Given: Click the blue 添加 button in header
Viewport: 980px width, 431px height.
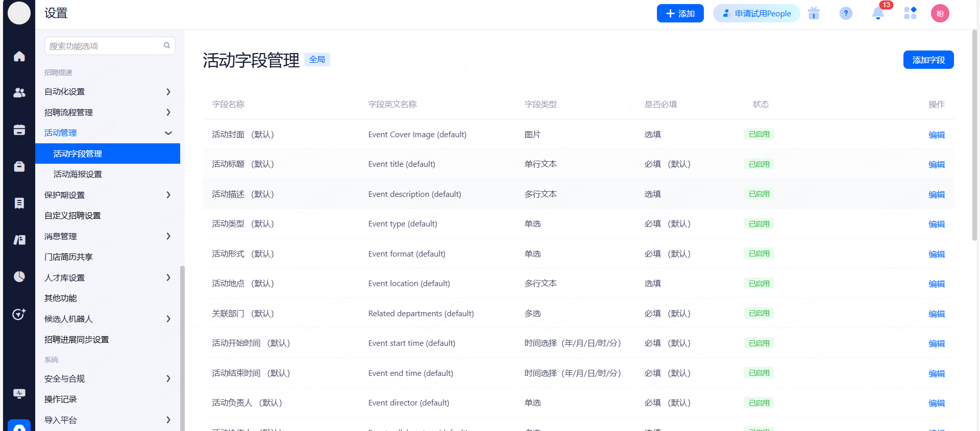Looking at the screenshot, I should [680, 14].
